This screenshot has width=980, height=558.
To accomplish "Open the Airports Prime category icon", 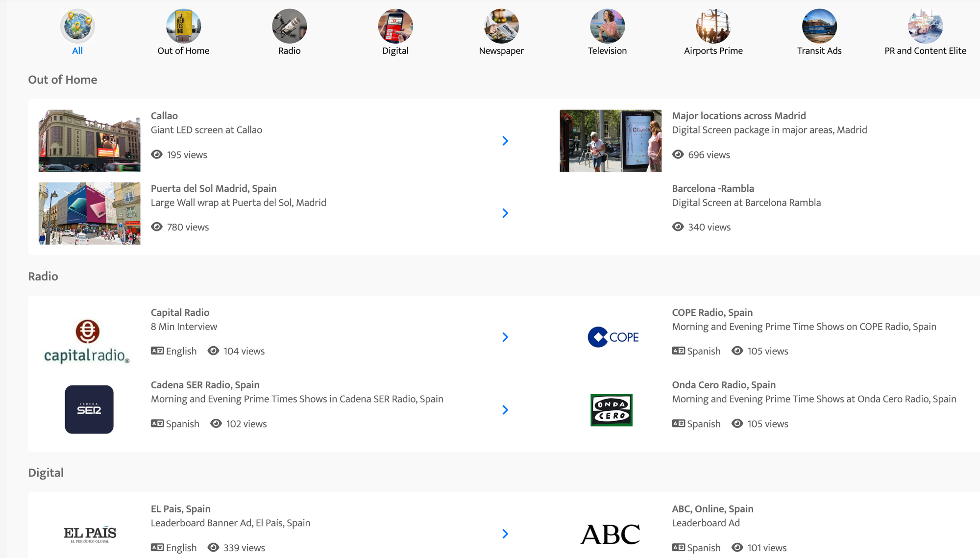I will (713, 26).
